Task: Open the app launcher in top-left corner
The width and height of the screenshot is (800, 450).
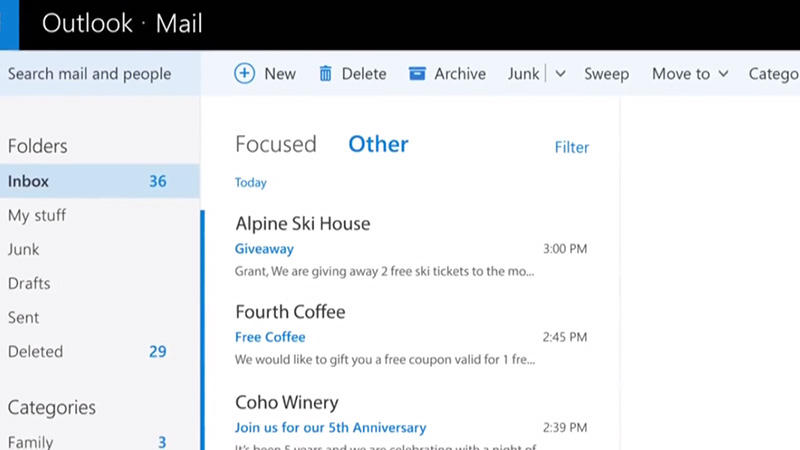Action: pos(8,24)
